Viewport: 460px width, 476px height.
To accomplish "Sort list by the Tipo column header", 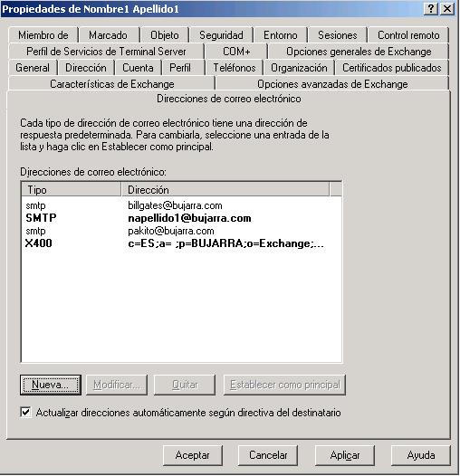I will tap(72, 190).
